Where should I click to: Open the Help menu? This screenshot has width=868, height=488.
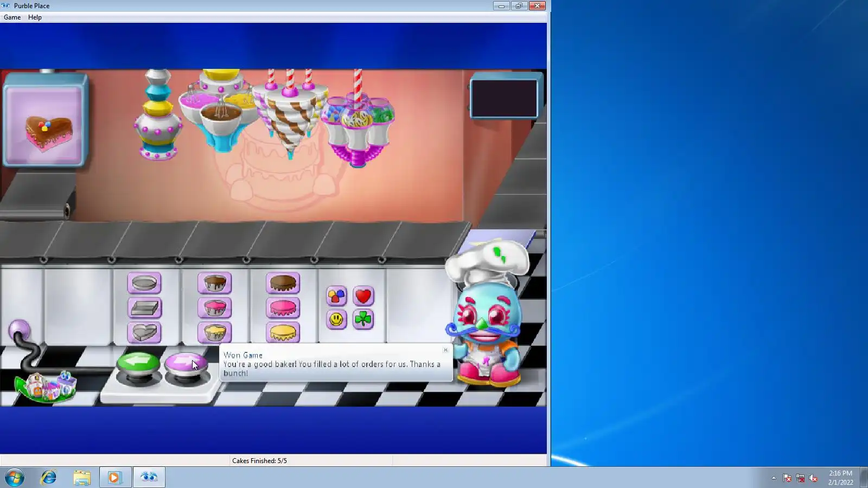(35, 17)
